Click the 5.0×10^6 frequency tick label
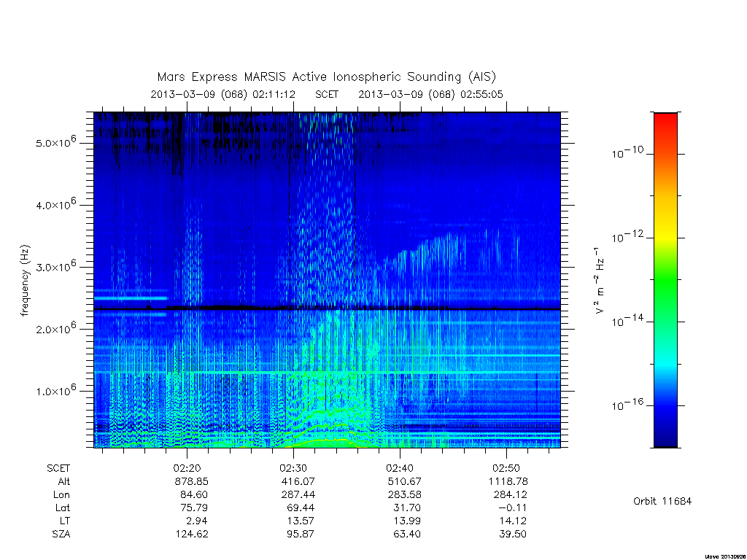This screenshot has height=560, width=747. pos(55,141)
